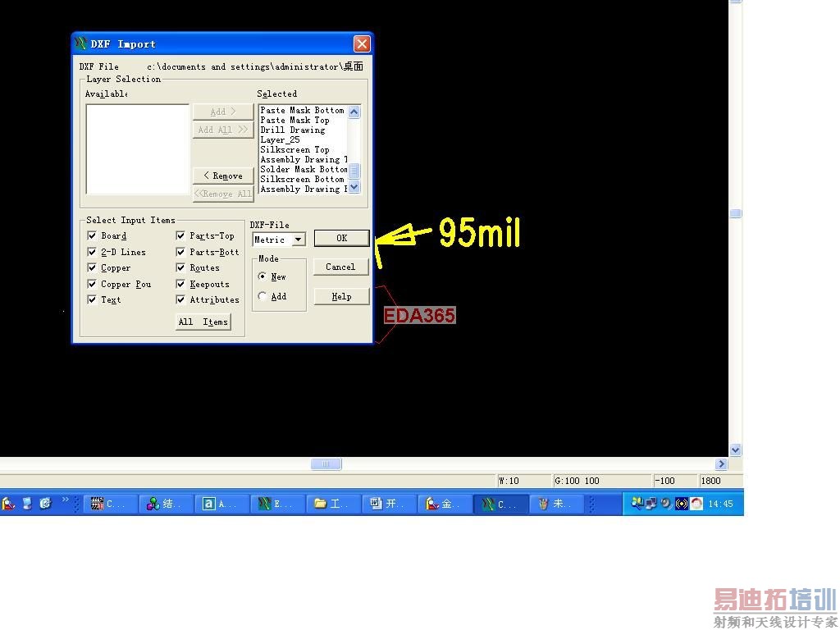The width and height of the screenshot is (840, 630).
Task: Click the down arrow of vertical scrollbar
Action: pos(736,450)
